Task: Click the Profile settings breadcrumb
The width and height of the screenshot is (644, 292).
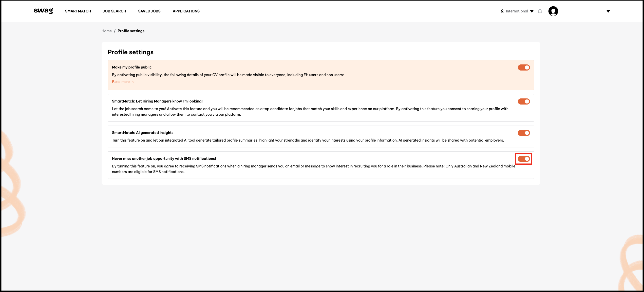Action: coord(131,31)
